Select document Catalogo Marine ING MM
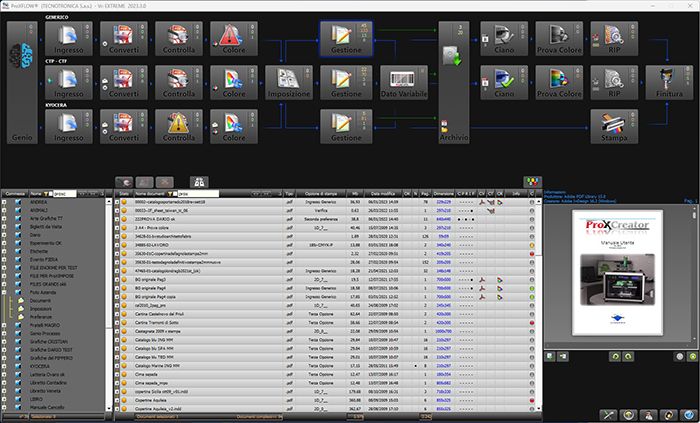The height and width of the screenshot is (423, 700). pos(157,365)
